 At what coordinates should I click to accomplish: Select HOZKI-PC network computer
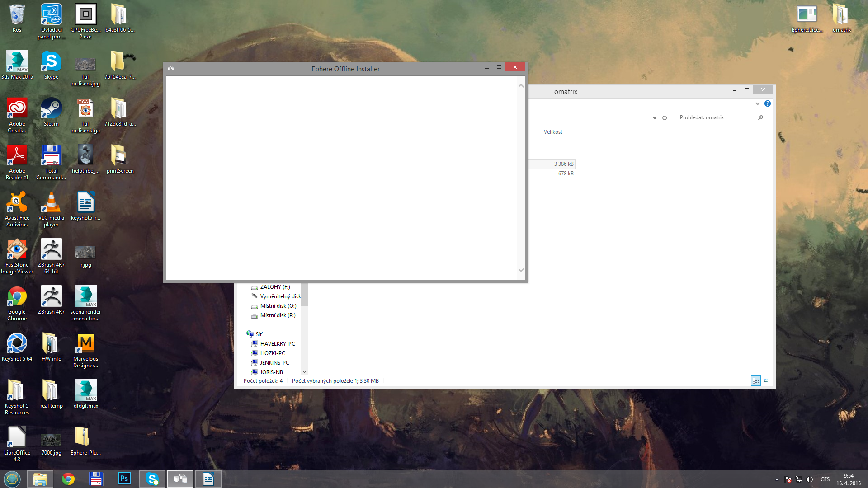click(x=272, y=353)
